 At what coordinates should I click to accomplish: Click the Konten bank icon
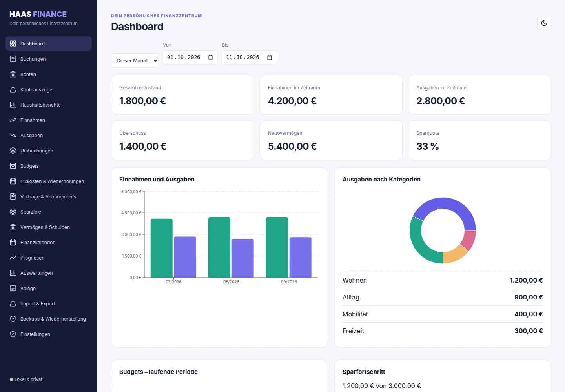coord(13,74)
